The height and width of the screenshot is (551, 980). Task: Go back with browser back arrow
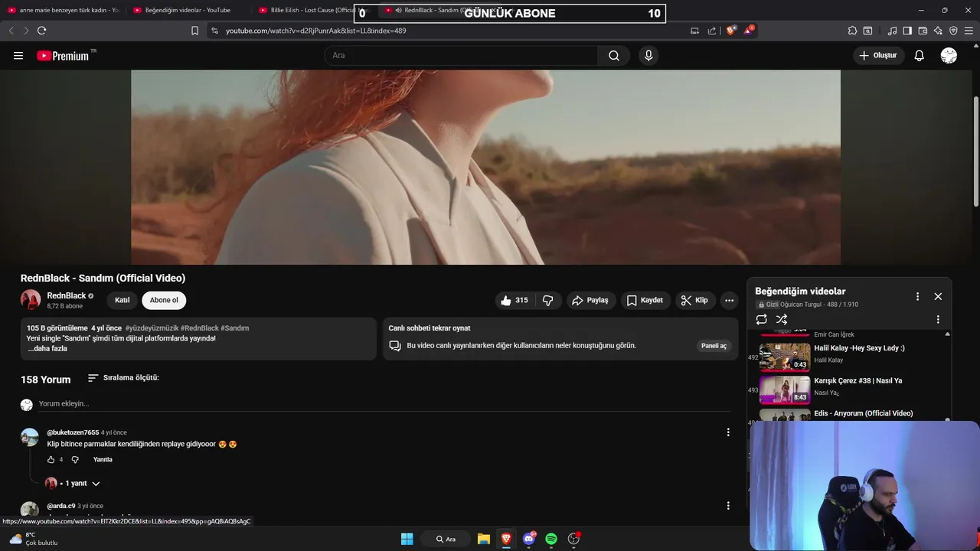[x=11, y=31]
